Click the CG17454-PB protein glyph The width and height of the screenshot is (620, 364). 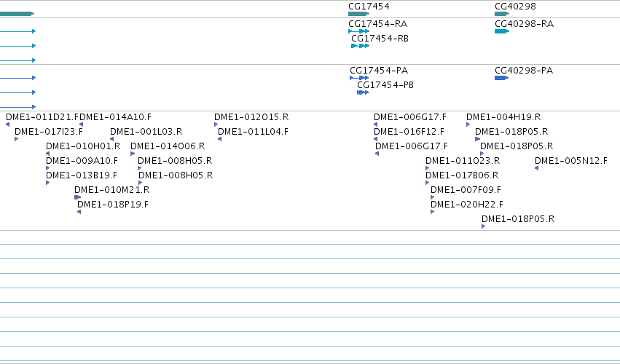(x=363, y=92)
